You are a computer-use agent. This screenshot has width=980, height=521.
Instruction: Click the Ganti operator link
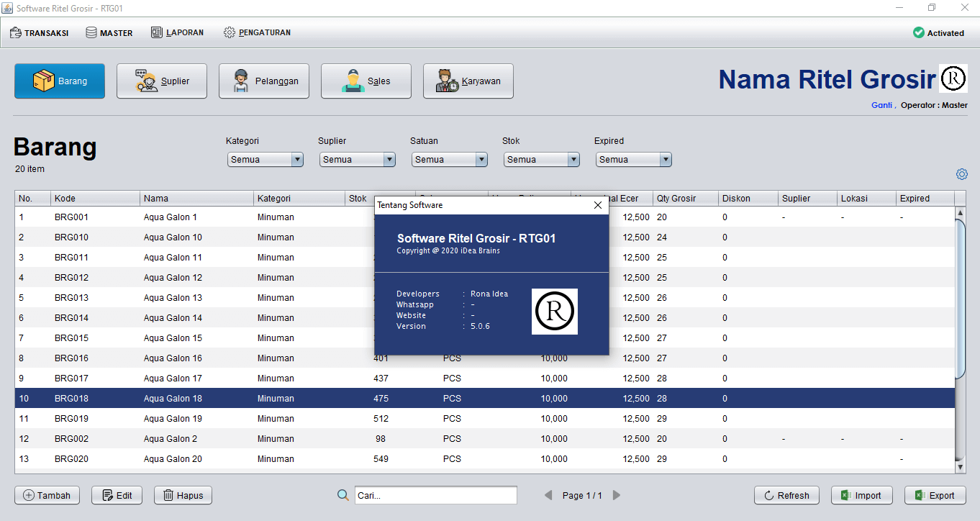(881, 105)
